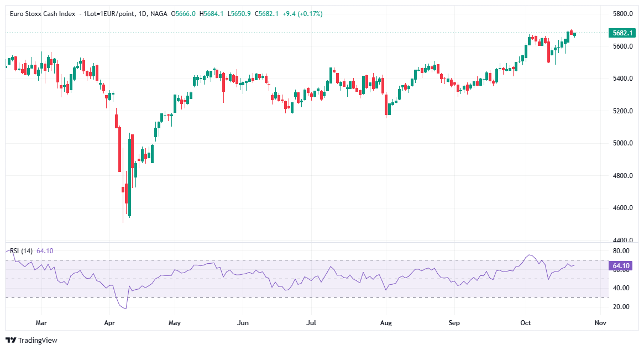Screen dimensions: 644x350
Task: Select the Aug date axis label
Action: (386, 322)
